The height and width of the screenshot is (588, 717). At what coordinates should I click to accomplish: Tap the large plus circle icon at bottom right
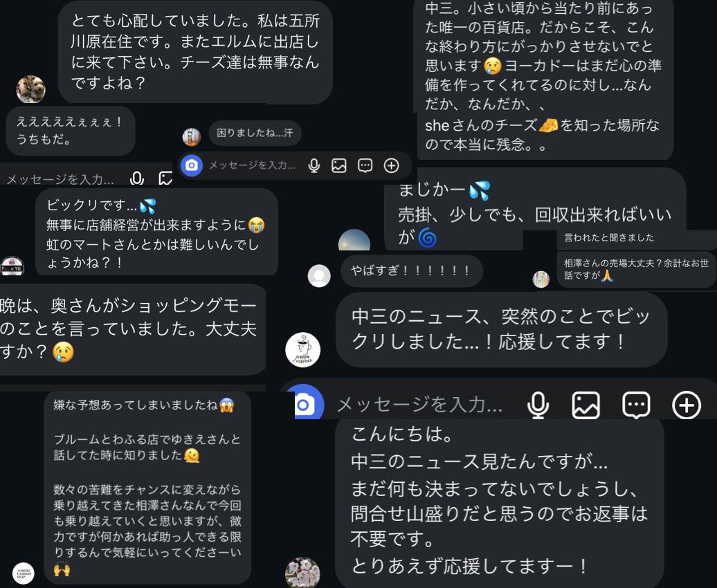687,405
